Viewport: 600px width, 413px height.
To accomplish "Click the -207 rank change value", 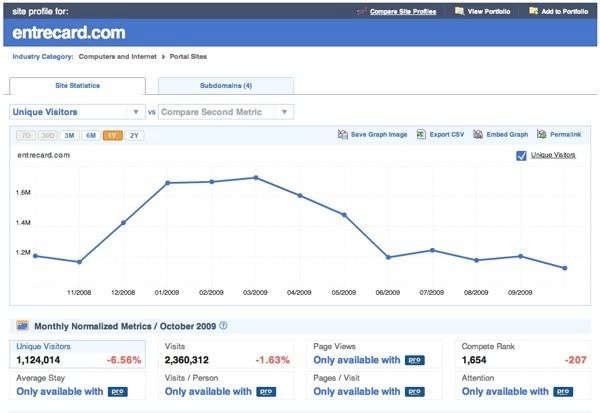I will click(x=576, y=360).
